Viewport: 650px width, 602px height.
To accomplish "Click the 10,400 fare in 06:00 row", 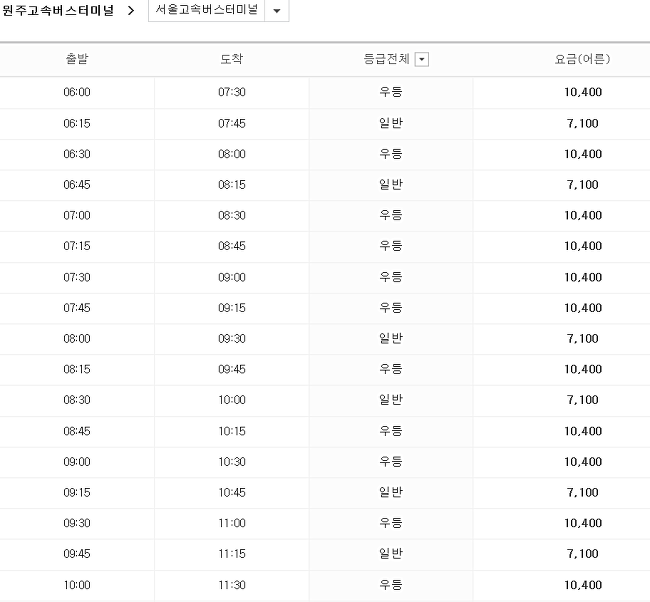I will pos(583,92).
